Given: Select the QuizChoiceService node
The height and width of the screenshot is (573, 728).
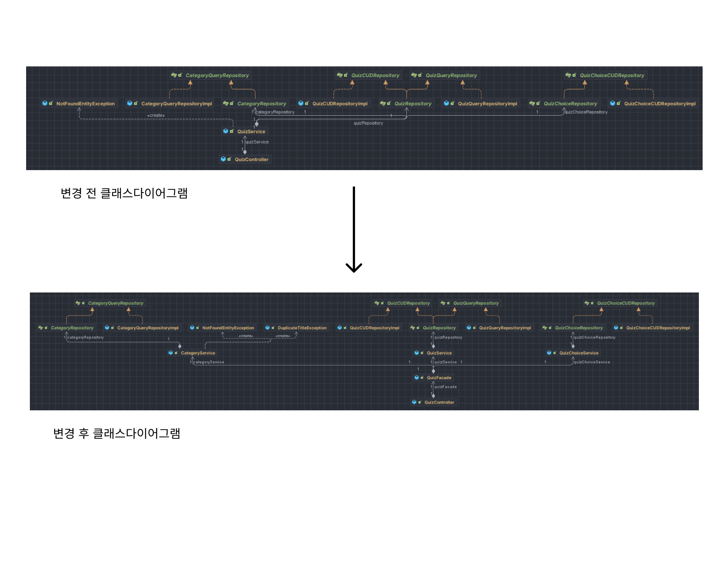Looking at the screenshot, I should (x=579, y=353).
